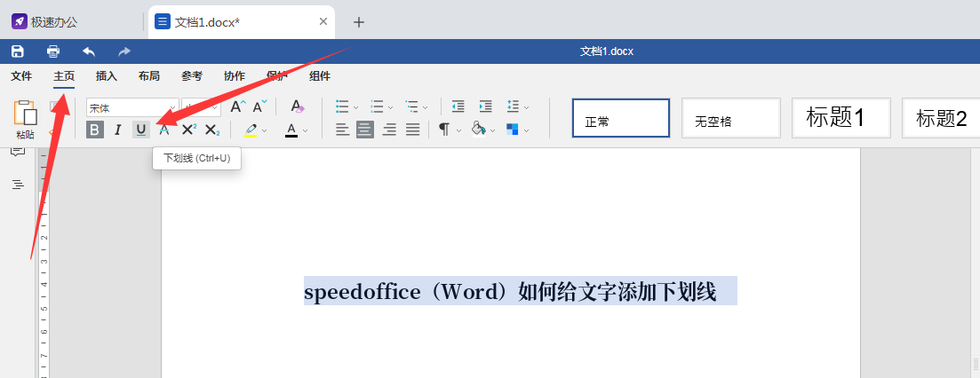
Task: Toggle Underline (下划线) formatting
Action: pos(141,130)
